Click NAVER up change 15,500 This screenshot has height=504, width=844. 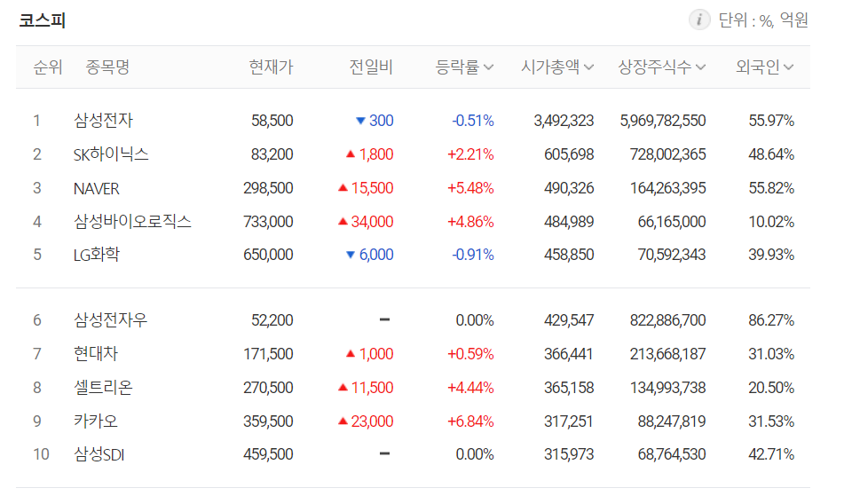pos(366,188)
